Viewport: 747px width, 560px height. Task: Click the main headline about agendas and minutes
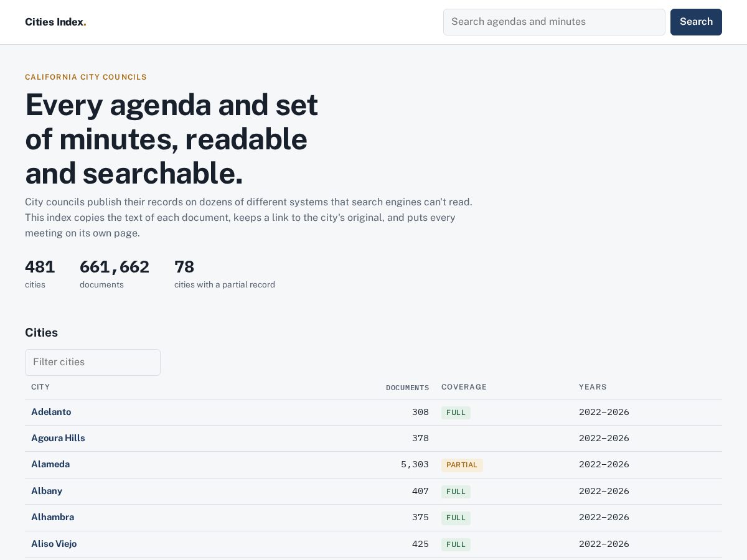(172, 139)
